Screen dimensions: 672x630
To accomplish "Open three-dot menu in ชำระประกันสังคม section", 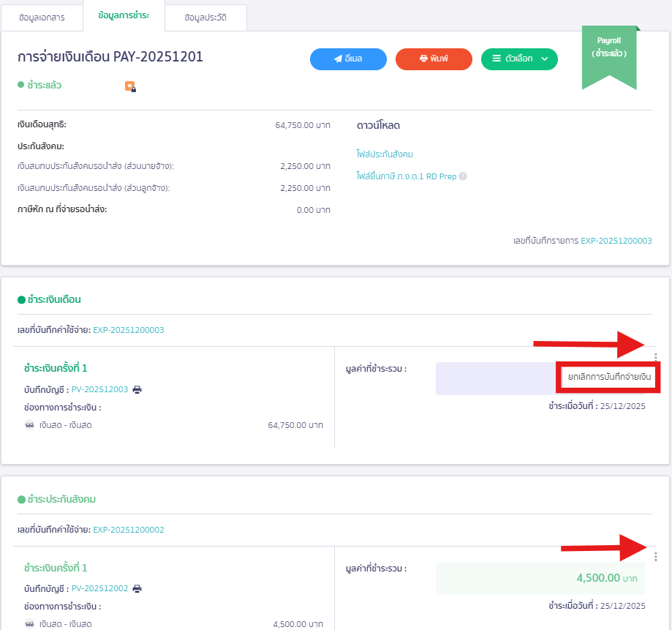I will tap(655, 556).
